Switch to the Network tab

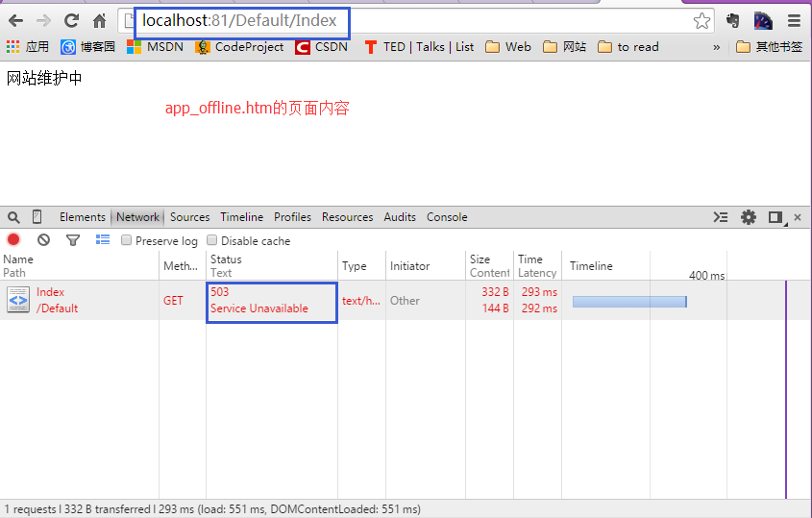coord(137,217)
